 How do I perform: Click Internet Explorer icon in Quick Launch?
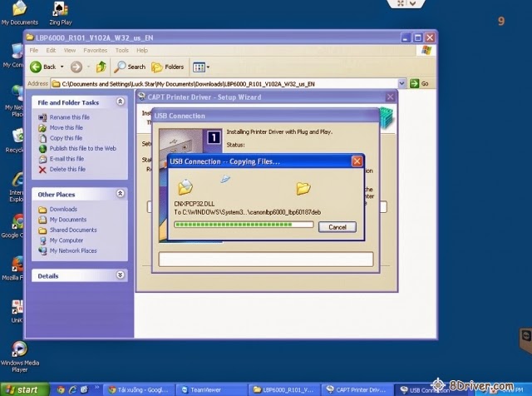coord(72,390)
